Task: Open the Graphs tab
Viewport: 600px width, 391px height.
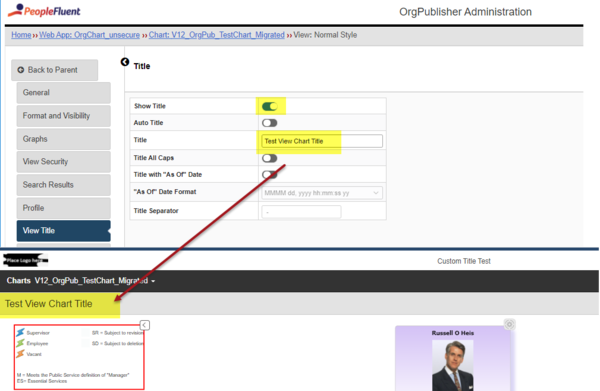Action: (64, 139)
